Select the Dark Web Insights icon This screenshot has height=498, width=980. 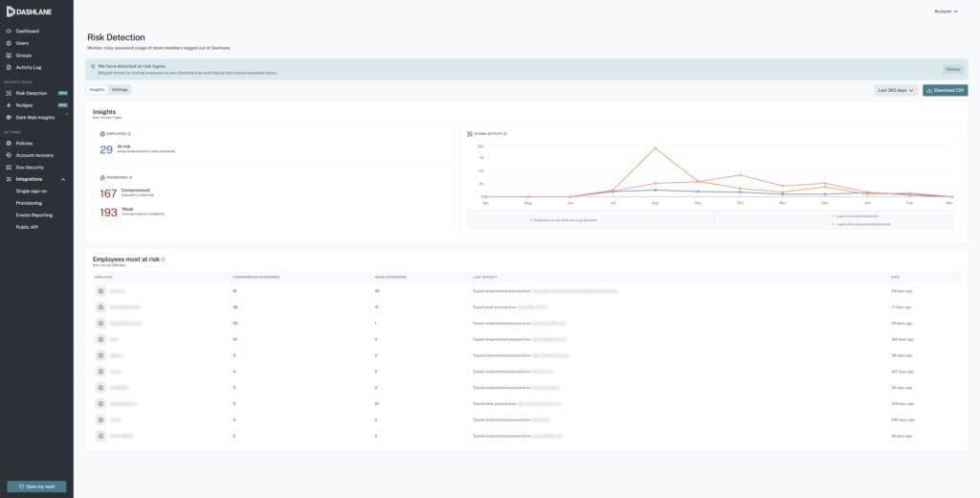pos(9,117)
